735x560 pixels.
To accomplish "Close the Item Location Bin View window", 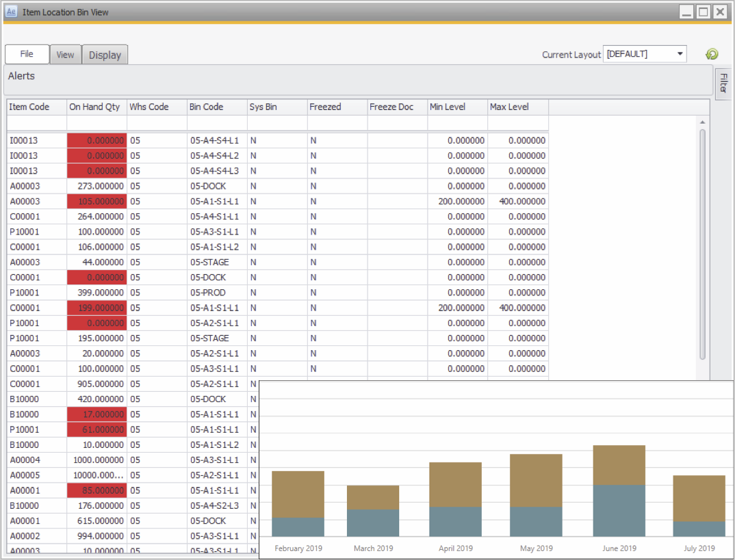I will pyautogui.click(x=719, y=12).
